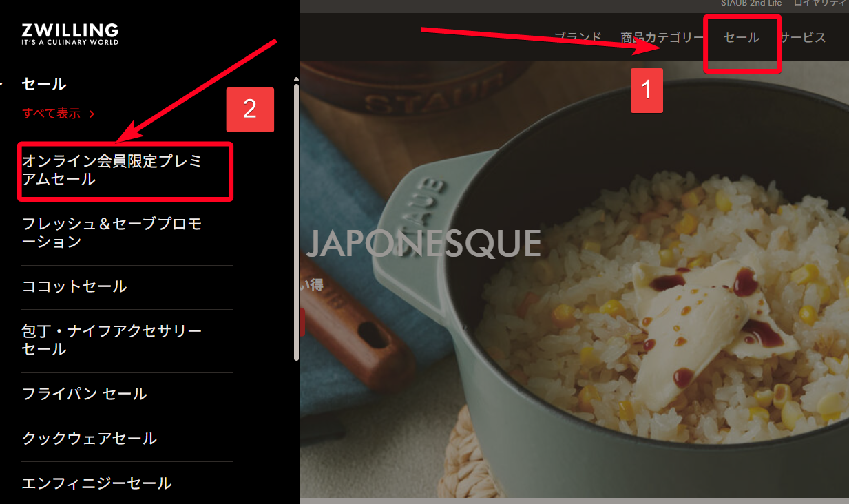Click the STAUB 2nd Life link
Viewport: 849px width, 504px height.
(751, 3)
